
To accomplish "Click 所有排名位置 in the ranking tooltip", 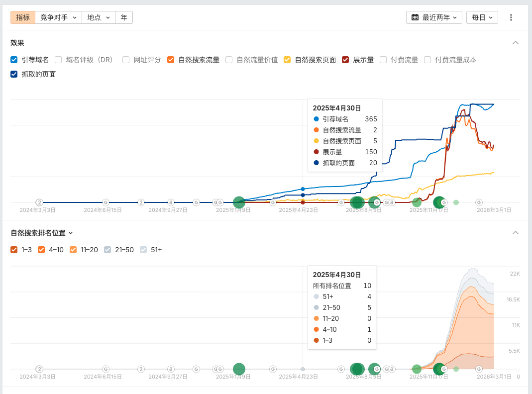I will click(332, 286).
